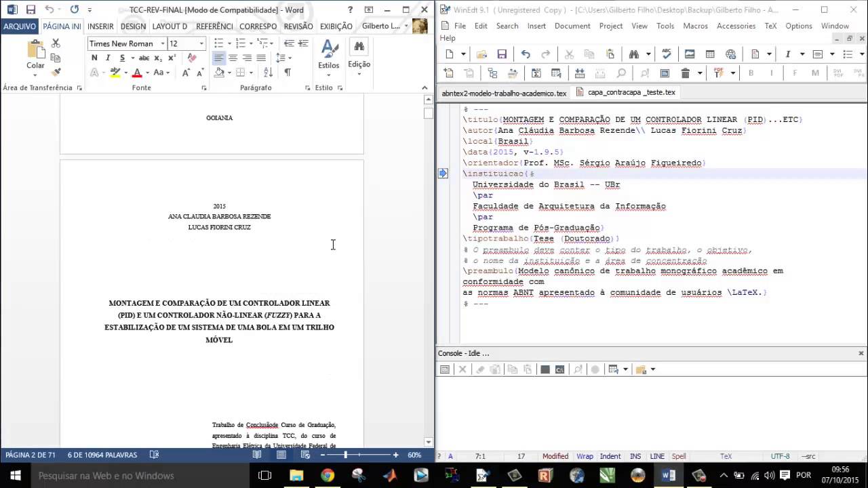Open font color dropdown arrow in Word
The image size is (868, 488).
[x=147, y=73]
